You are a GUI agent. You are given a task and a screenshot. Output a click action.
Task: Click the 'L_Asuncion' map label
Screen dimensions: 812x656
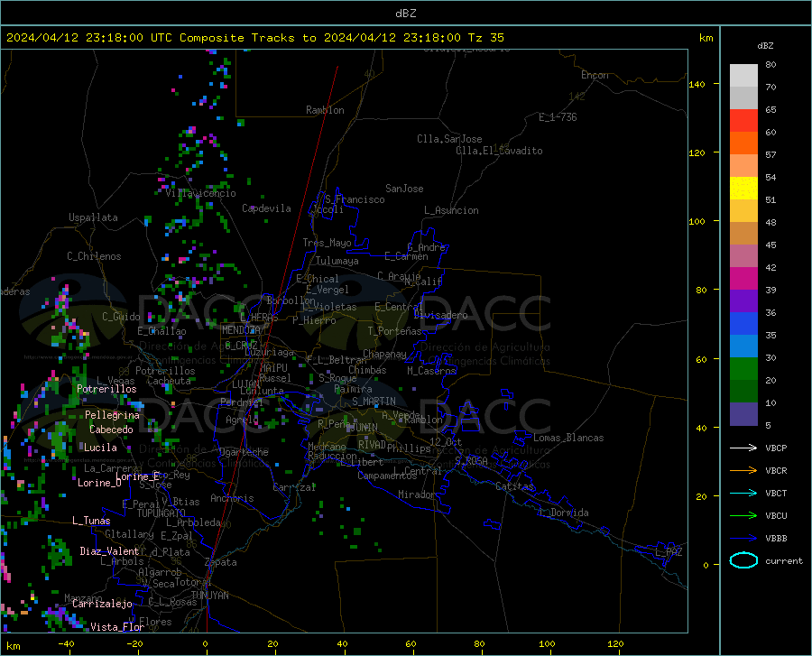pyautogui.click(x=451, y=210)
